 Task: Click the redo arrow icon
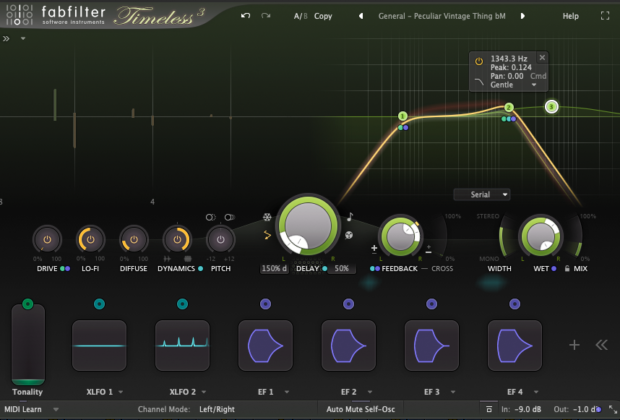266,16
